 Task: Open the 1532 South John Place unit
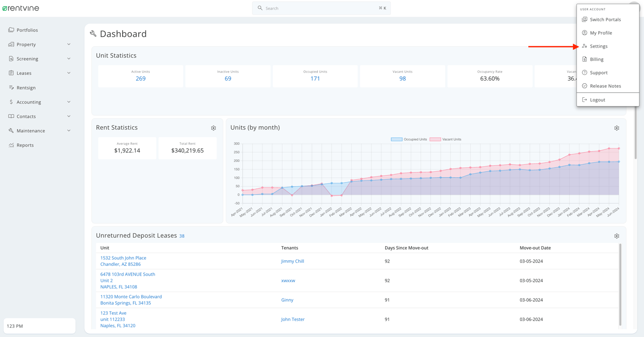click(123, 258)
